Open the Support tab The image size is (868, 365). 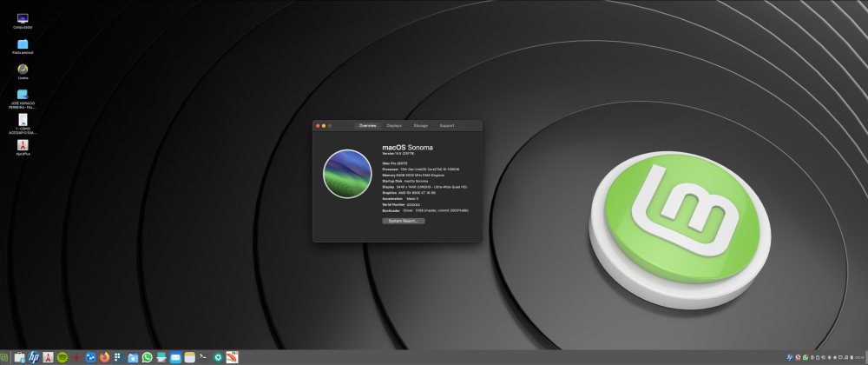[x=447, y=126]
